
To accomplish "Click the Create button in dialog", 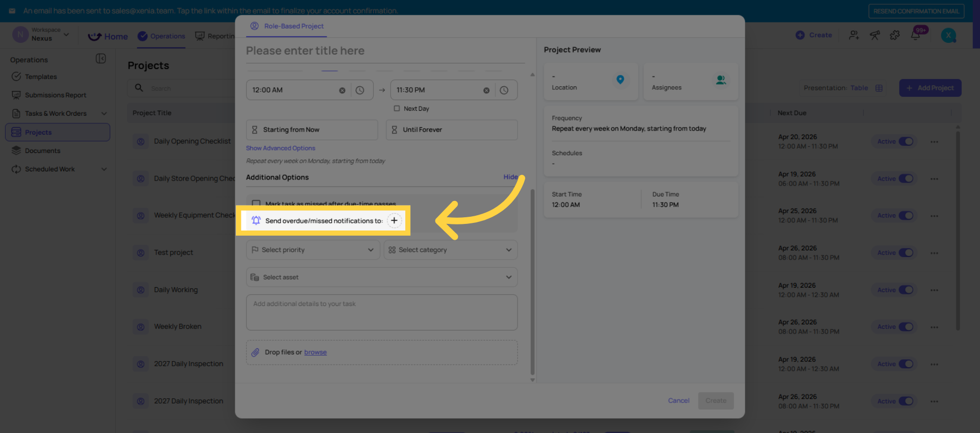I will coord(716,401).
